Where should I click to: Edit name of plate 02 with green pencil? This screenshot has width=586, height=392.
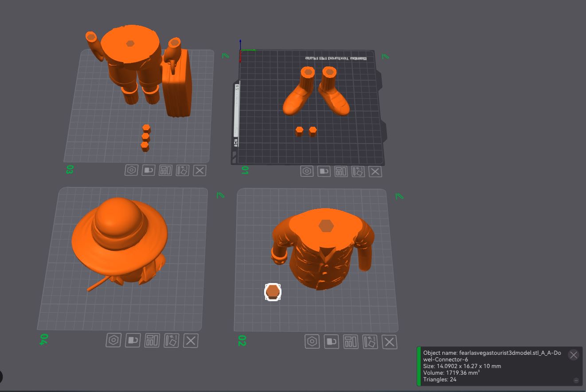tap(399, 196)
